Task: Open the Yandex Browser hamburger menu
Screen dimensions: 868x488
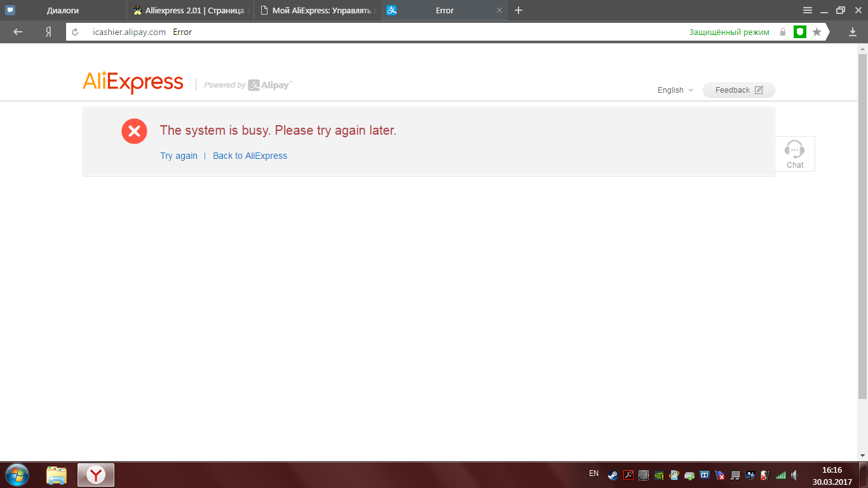Action: pyautogui.click(x=808, y=10)
